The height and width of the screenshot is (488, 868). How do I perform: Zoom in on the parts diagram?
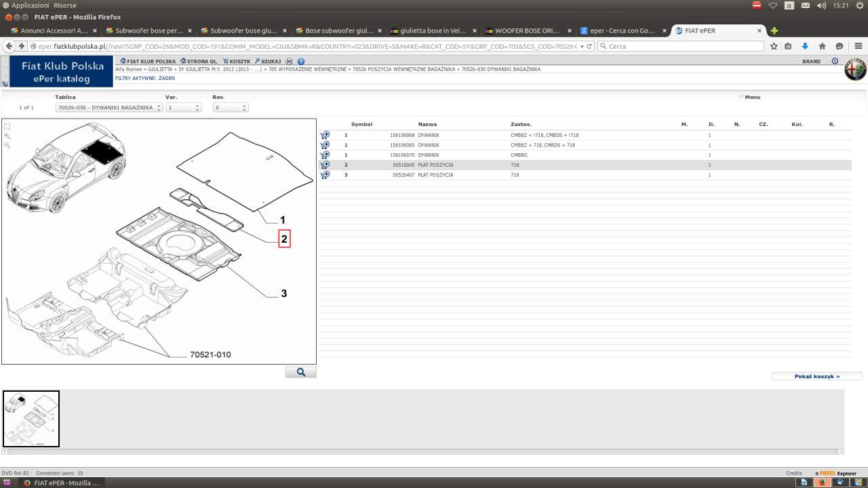tap(7, 136)
